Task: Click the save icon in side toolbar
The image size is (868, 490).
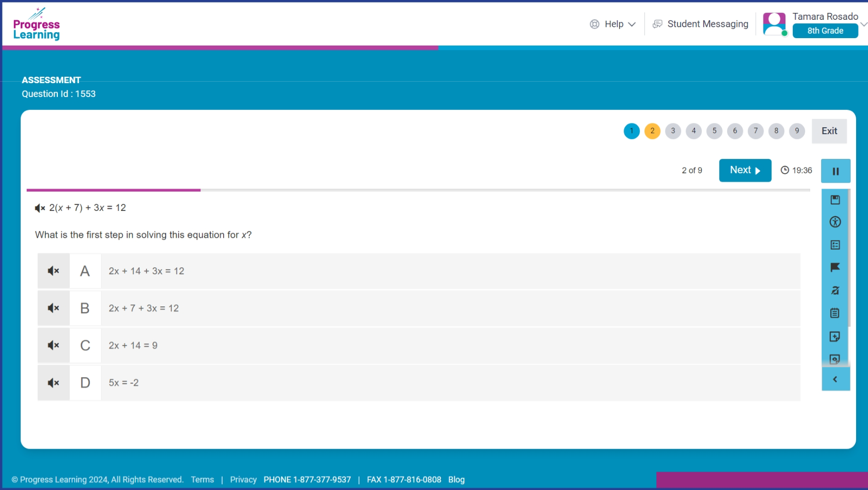Action: [835, 200]
